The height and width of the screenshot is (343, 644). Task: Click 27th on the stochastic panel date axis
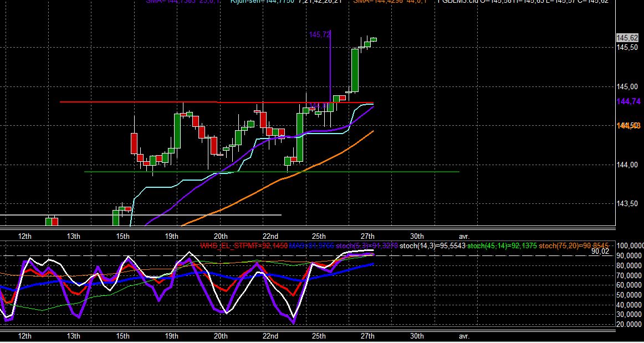point(367,336)
